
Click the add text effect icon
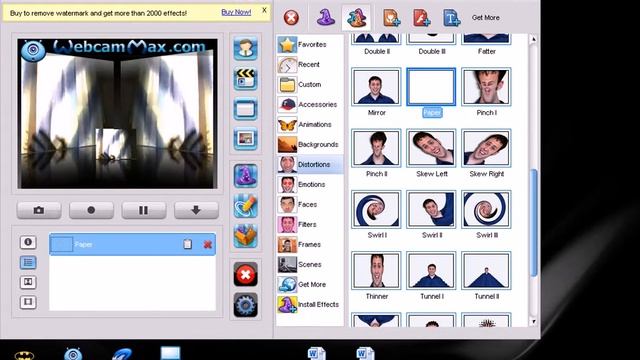click(x=451, y=18)
